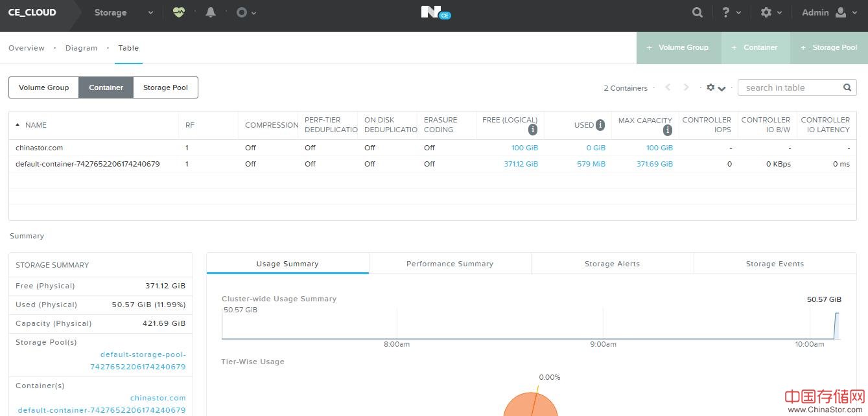Select the Container toggle button
The height and width of the screenshot is (416, 868).
tap(106, 87)
